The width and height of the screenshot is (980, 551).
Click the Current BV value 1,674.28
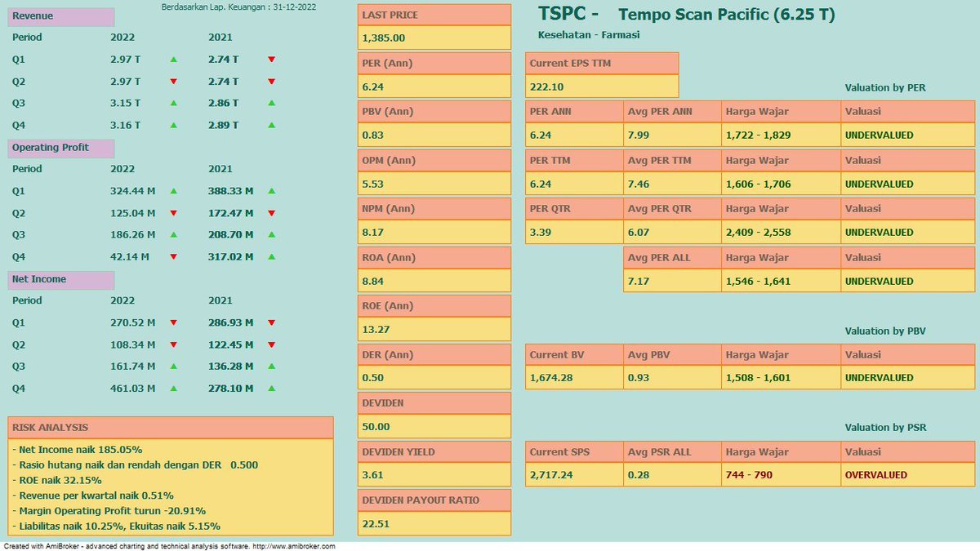pyautogui.click(x=574, y=378)
